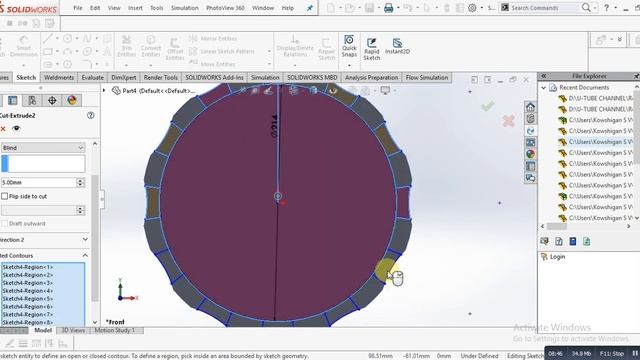Select Sketch4-Region<5> in contours list
The image size is (640, 360).
28,299
